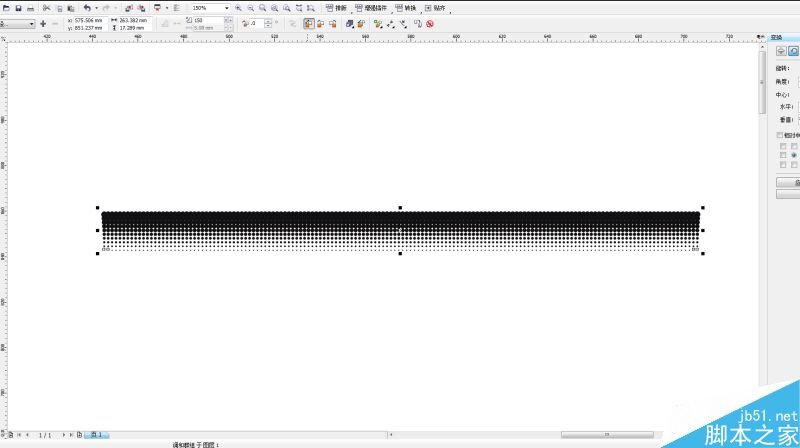Click the zoom out magnifier icon

(251, 8)
